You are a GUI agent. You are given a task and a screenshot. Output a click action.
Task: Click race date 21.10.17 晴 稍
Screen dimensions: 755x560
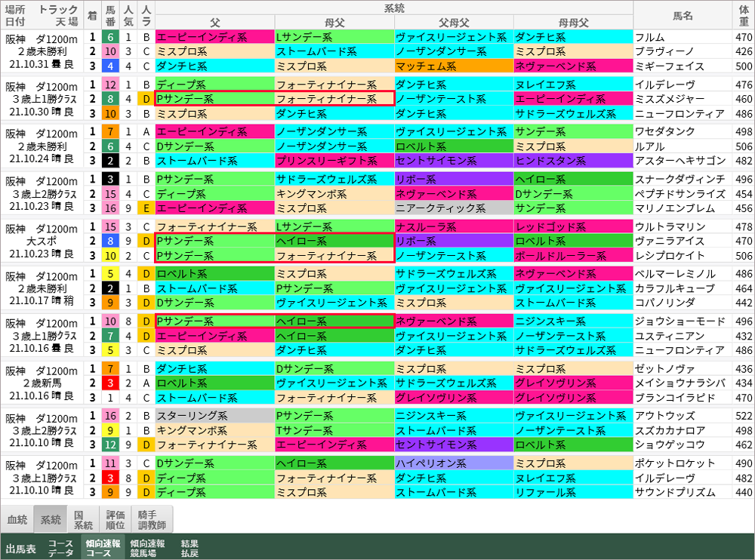tap(42, 302)
